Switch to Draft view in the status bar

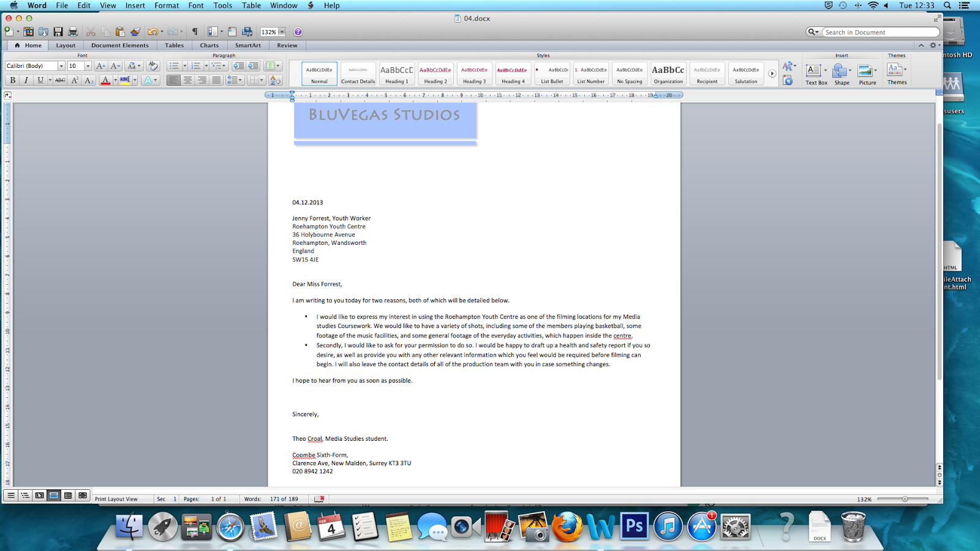(x=11, y=495)
